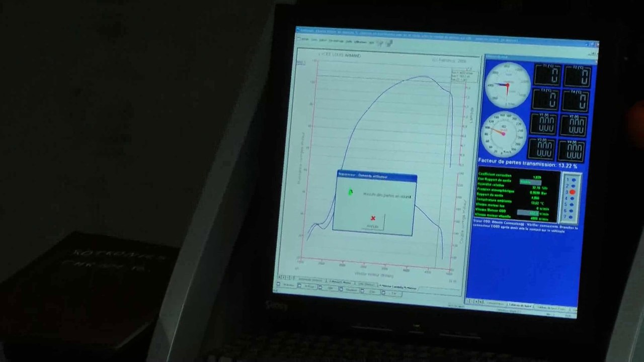The image size is (644, 362).
Task: Click the "Humidité relative" label
Action: [x=492, y=185]
